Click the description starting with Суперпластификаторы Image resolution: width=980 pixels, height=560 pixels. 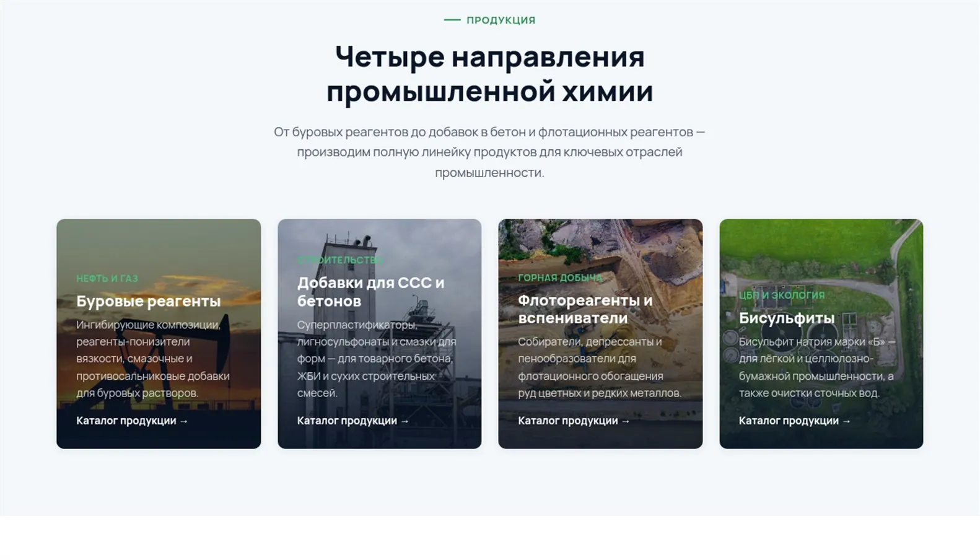click(377, 359)
